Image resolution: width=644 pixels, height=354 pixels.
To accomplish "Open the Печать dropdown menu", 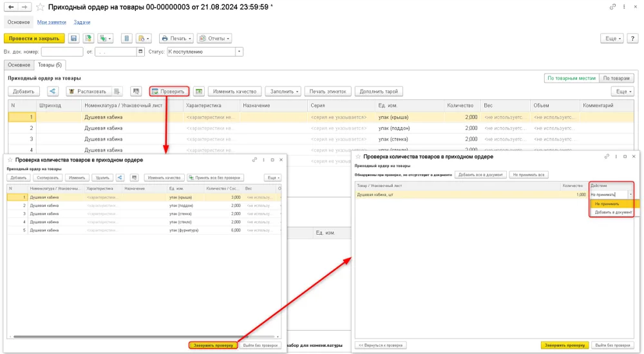I will pos(176,38).
